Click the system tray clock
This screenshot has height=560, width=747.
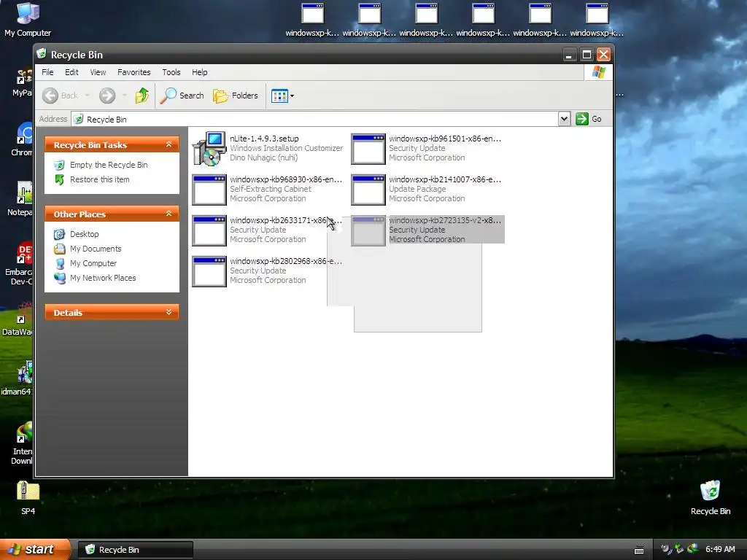720,550
